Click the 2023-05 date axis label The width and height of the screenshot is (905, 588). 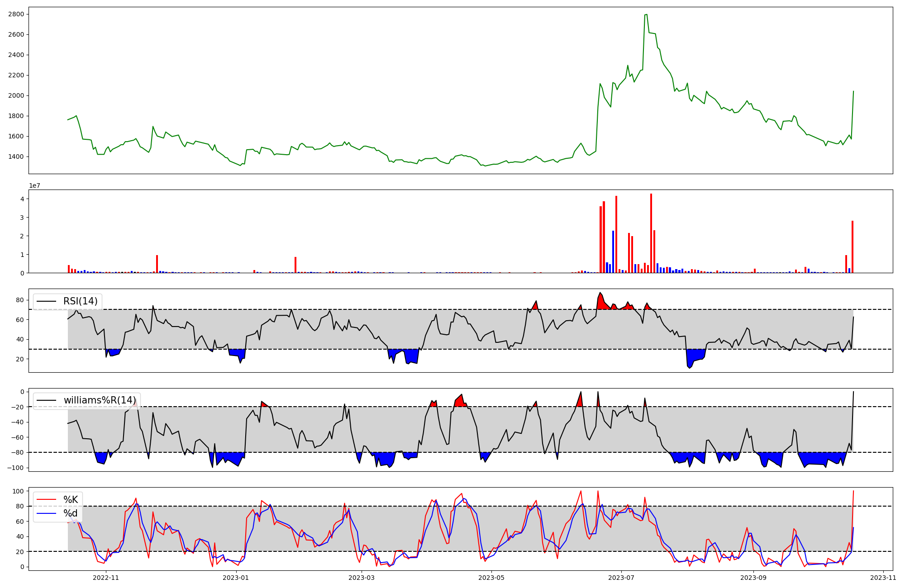[x=491, y=578]
